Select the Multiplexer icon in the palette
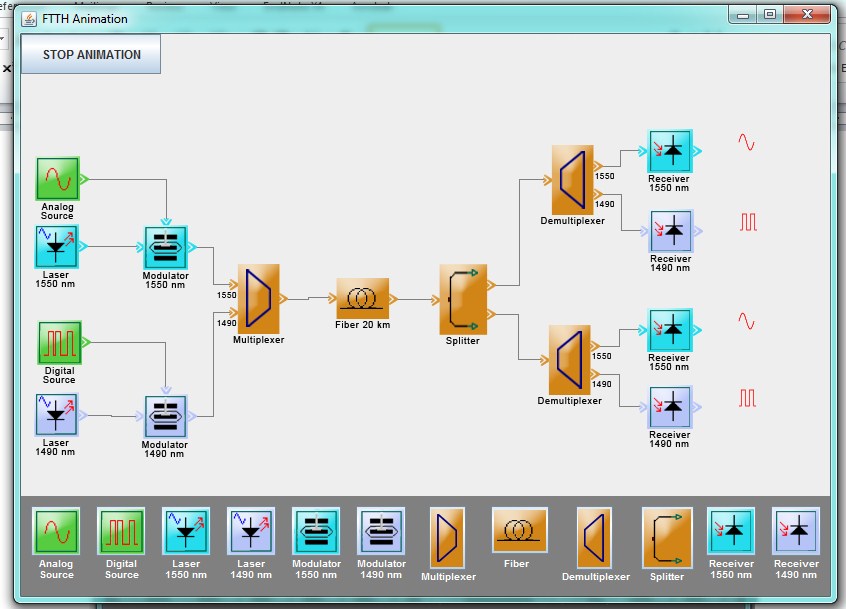Image resolution: width=846 pixels, height=609 pixels. [x=447, y=537]
